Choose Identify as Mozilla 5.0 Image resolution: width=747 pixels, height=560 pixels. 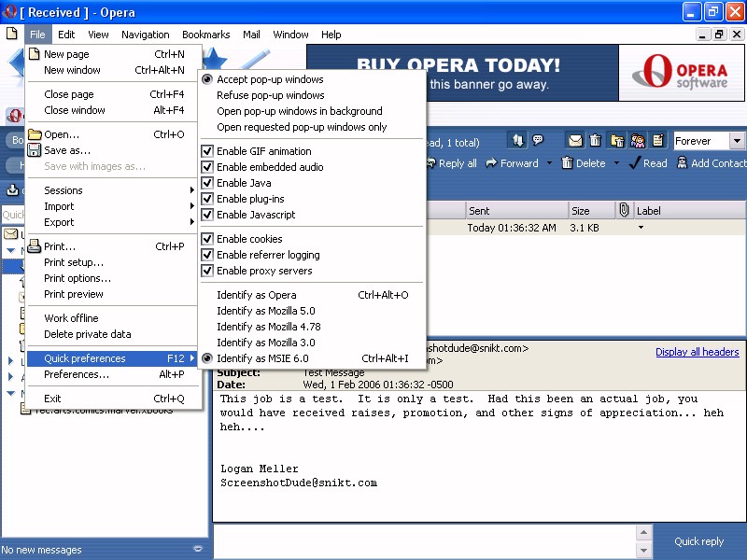tap(265, 311)
